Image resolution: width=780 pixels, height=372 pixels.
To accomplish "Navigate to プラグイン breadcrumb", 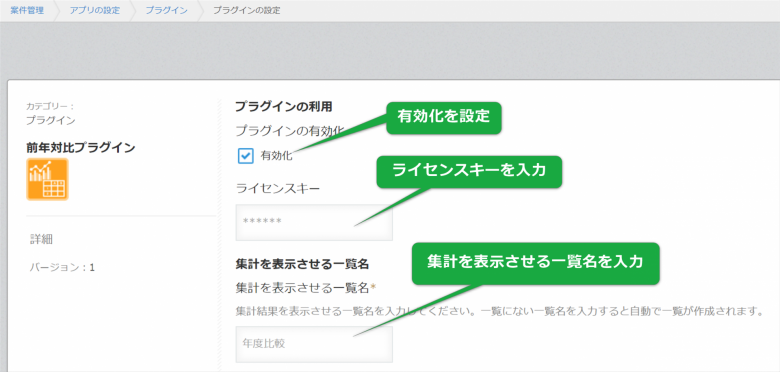I will (x=166, y=10).
